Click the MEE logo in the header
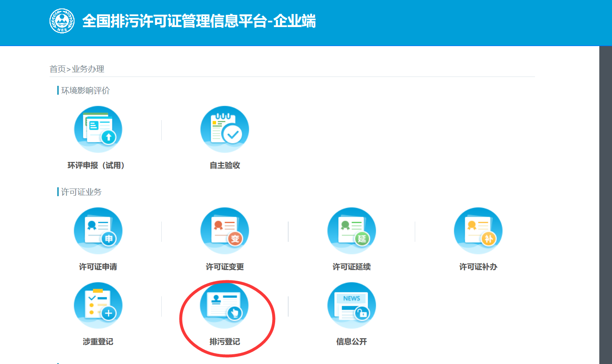612x364 pixels. coord(62,21)
